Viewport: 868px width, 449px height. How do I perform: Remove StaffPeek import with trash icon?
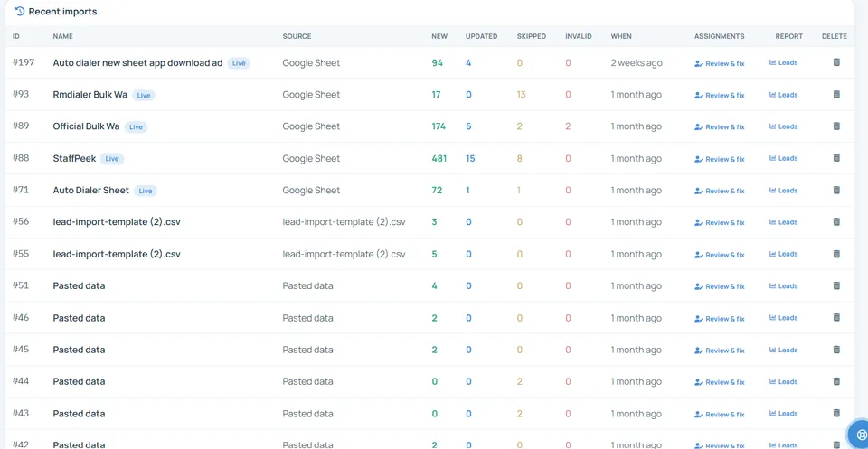click(836, 158)
